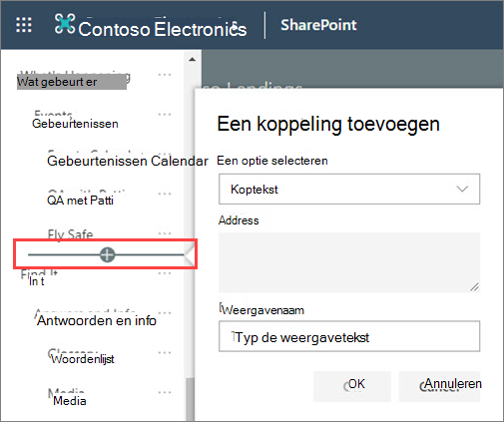Select Antwoorden en info navigation link

[97, 320]
